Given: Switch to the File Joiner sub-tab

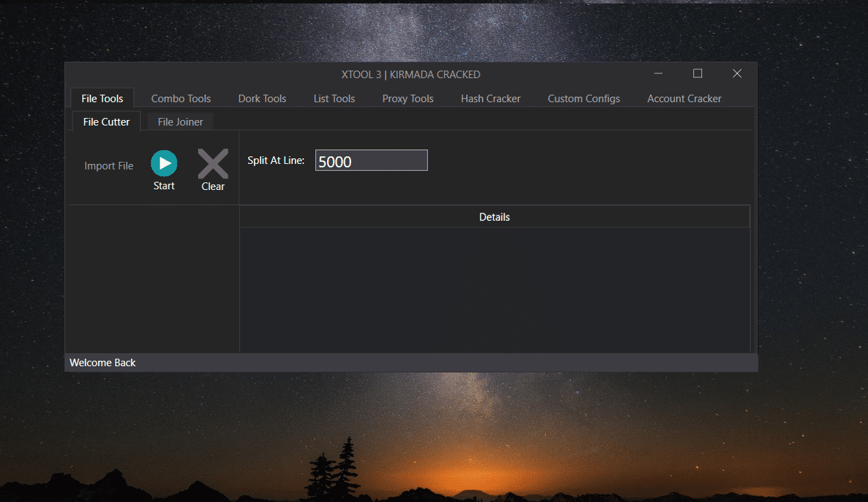Looking at the screenshot, I should [x=180, y=122].
